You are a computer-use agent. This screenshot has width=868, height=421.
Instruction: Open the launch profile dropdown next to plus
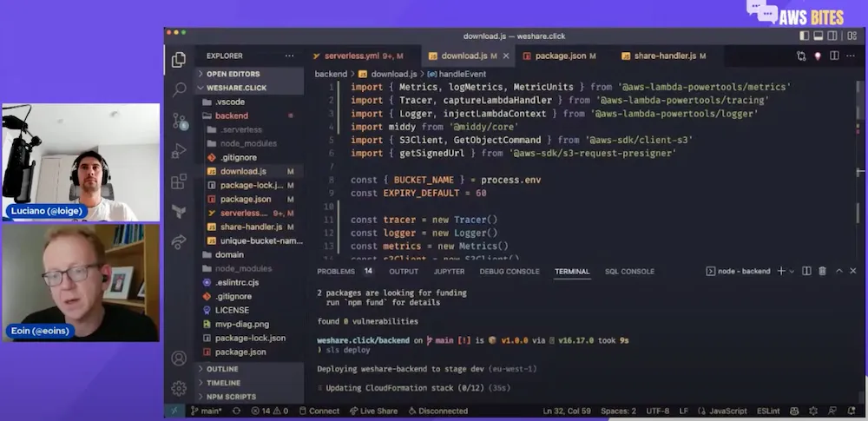click(x=792, y=271)
